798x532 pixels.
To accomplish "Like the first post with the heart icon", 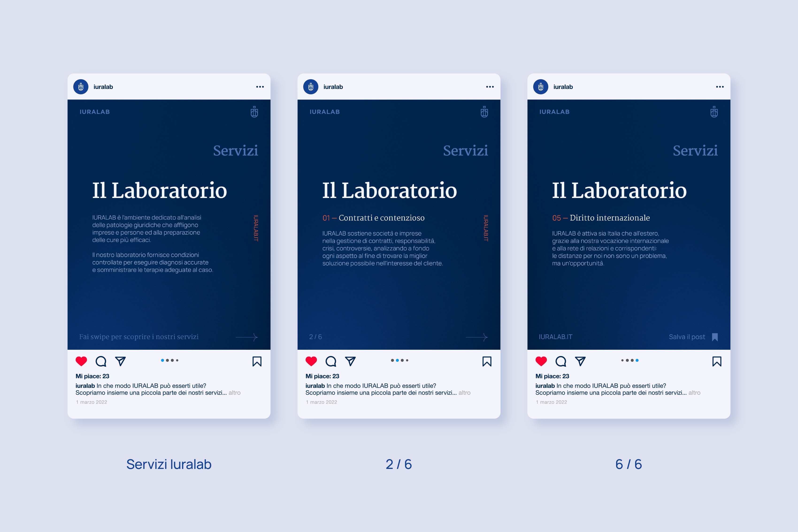I will (x=81, y=361).
